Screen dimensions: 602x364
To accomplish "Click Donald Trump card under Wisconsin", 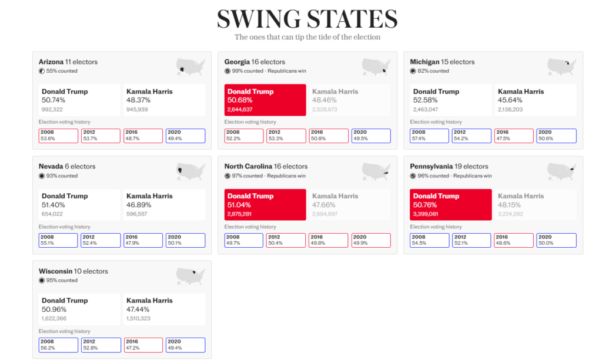I will (x=79, y=309).
